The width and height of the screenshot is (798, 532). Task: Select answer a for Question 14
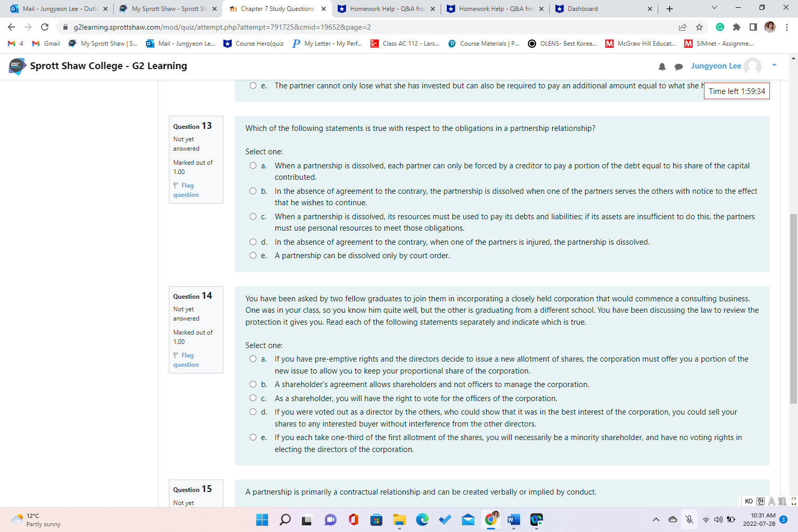coord(252,358)
